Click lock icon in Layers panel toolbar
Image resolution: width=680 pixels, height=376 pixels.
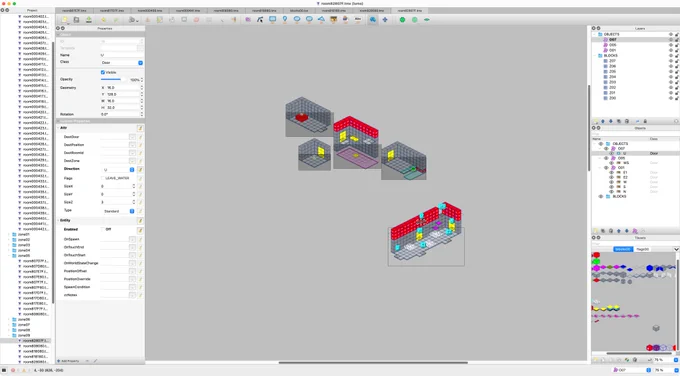[645, 121]
